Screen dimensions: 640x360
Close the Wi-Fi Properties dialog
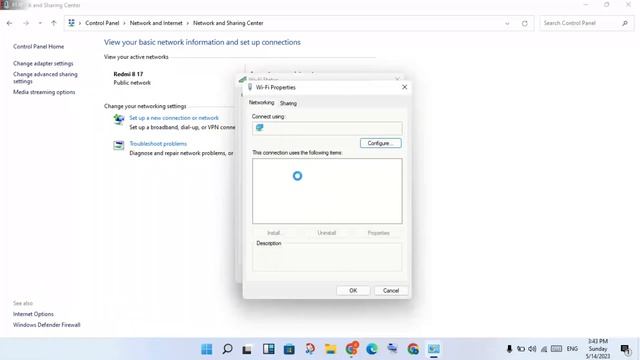pos(404,87)
